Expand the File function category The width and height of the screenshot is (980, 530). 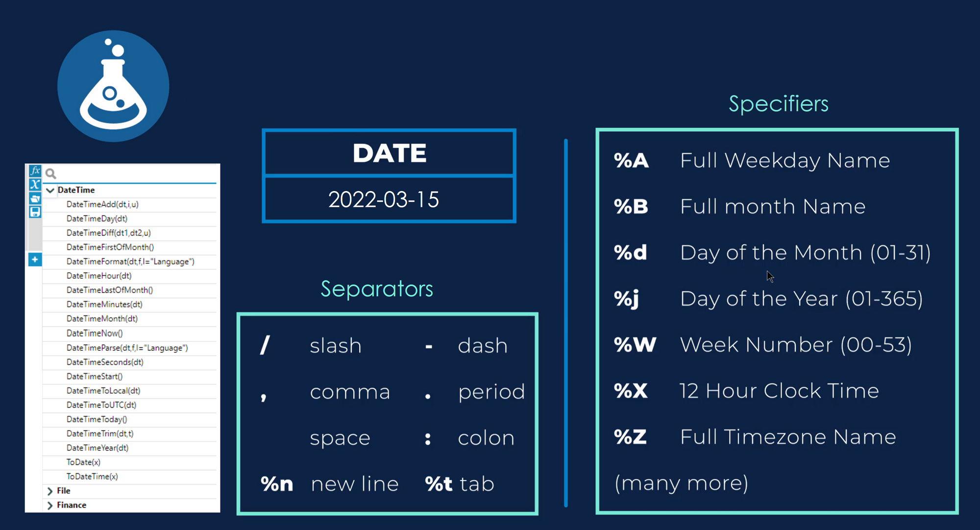click(50, 491)
